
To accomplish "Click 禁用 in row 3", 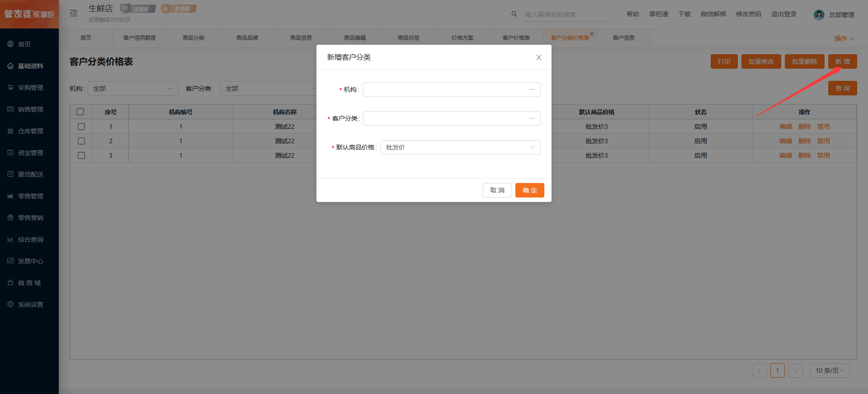I will coord(824,155).
